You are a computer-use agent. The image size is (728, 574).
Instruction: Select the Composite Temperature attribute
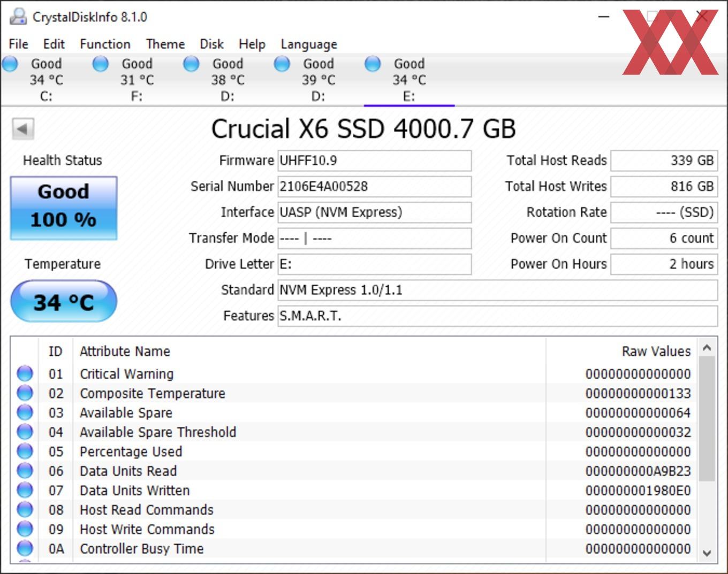[x=354, y=393]
